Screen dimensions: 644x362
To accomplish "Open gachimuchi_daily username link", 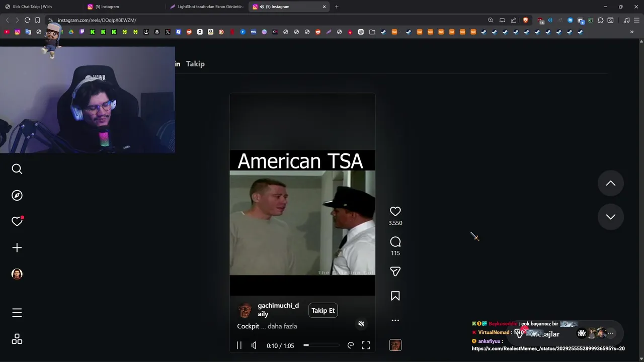I will tap(278, 310).
